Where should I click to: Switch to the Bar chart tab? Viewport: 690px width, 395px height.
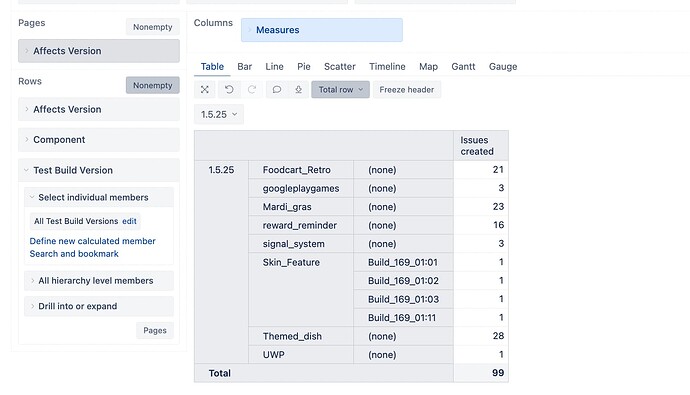[x=245, y=66]
